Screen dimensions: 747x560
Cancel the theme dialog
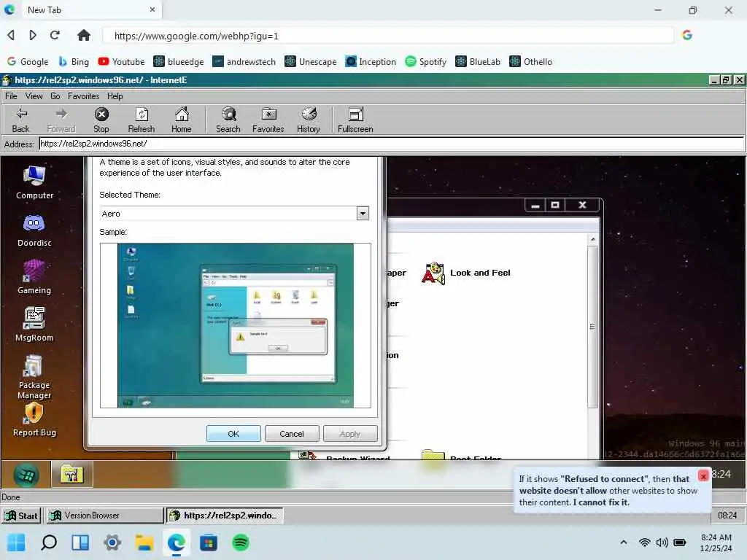click(x=292, y=434)
